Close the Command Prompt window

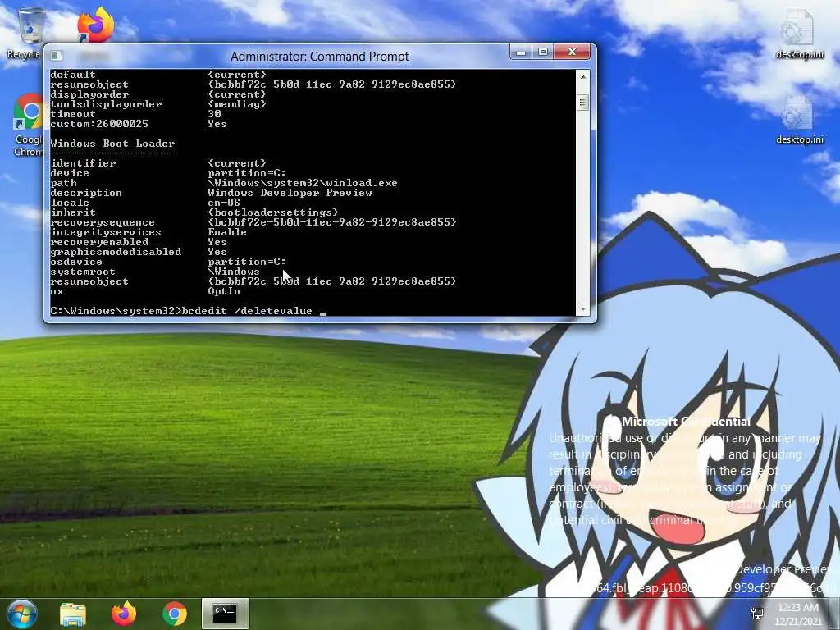(572, 52)
